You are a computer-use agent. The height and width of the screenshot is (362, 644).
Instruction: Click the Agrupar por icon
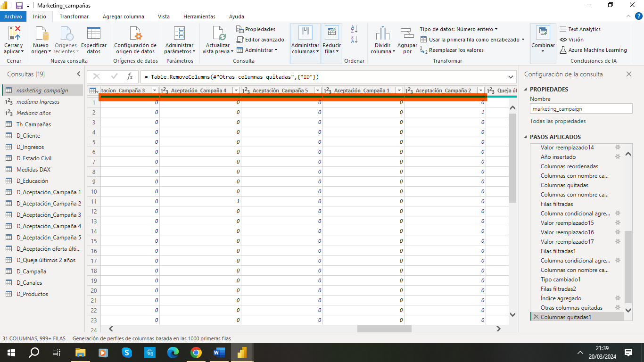(x=407, y=34)
